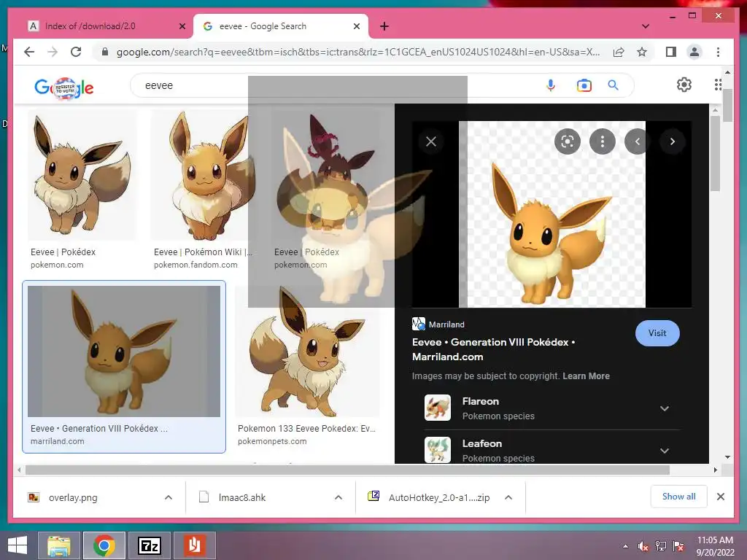
Task: Show next image in preview
Action: click(672, 141)
